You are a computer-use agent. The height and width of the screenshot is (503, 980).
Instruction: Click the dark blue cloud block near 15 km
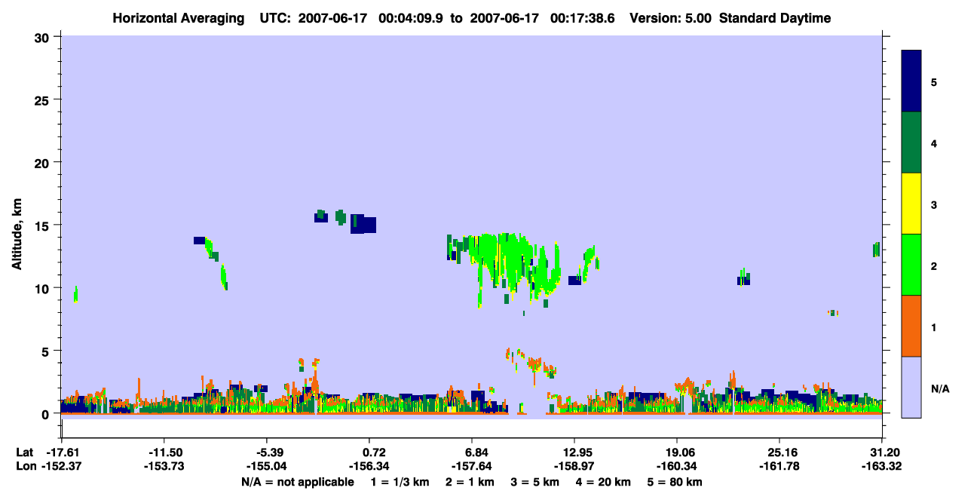point(363,224)
